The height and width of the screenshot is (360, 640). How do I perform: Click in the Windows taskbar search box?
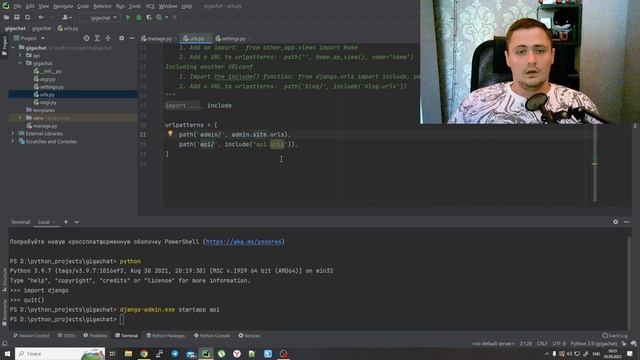point(60,353)
